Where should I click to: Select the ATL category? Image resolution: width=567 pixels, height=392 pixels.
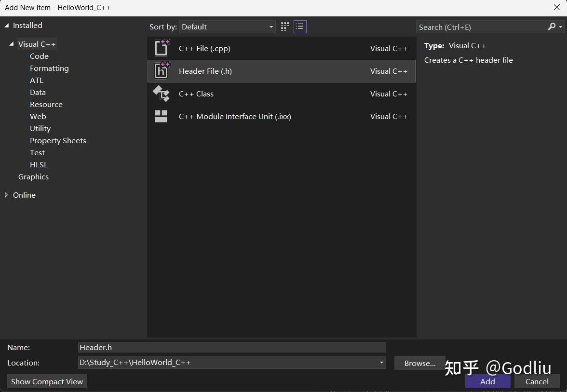tap(37, 80)
